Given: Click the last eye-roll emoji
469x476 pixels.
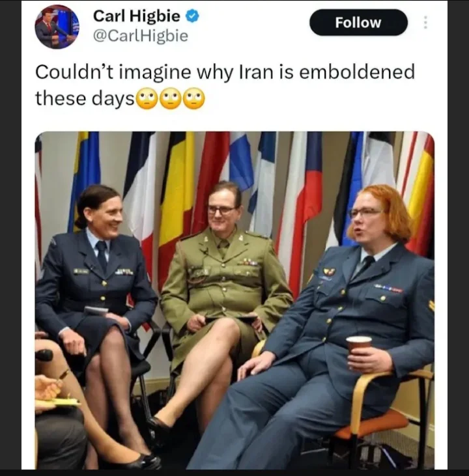Looking at the screenshot, I should (x=194, y=98).
